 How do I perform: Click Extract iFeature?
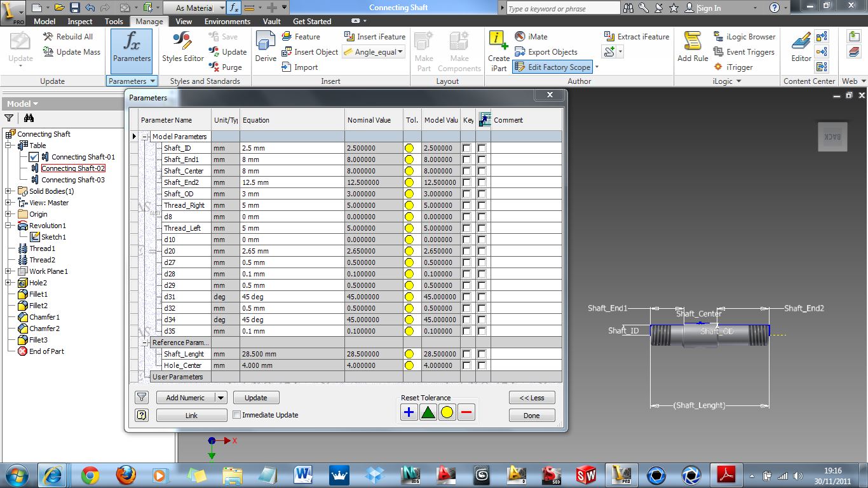coord(636,37)
